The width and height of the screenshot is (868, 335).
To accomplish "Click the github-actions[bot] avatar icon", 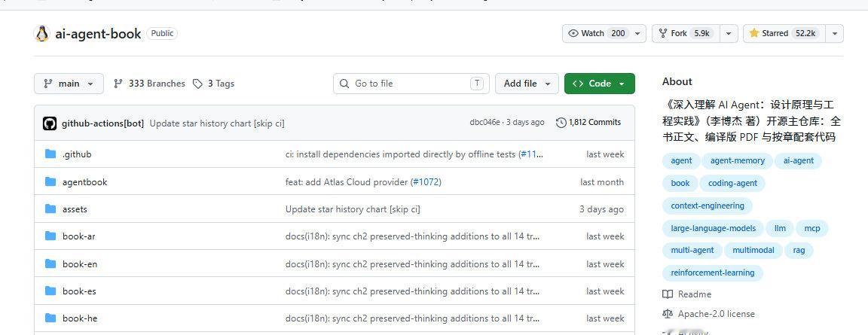I will pyautogui.click(x=50, y=123).
